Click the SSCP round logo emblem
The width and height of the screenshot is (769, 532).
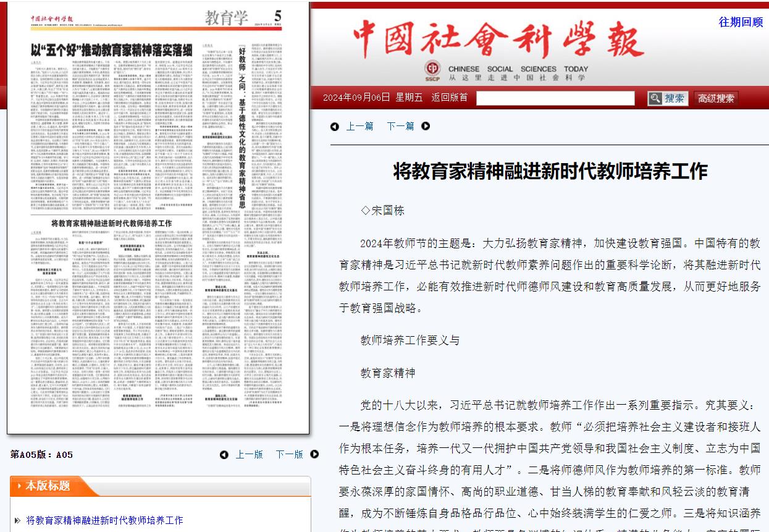click(433, 68)
